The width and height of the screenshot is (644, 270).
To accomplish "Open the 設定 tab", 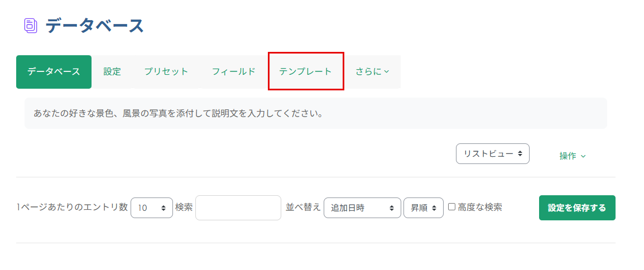I will (112, 72).
